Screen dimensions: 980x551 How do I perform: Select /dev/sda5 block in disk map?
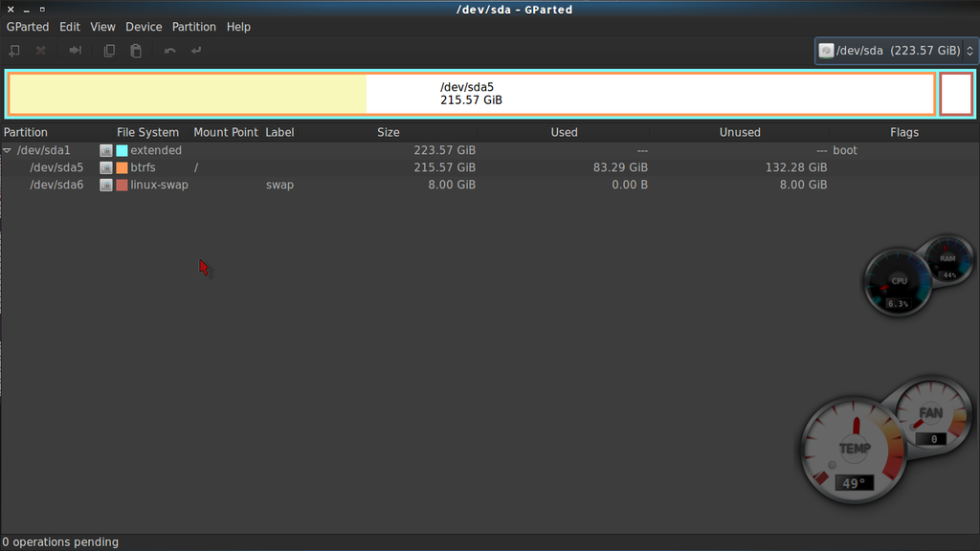[471, 94]
